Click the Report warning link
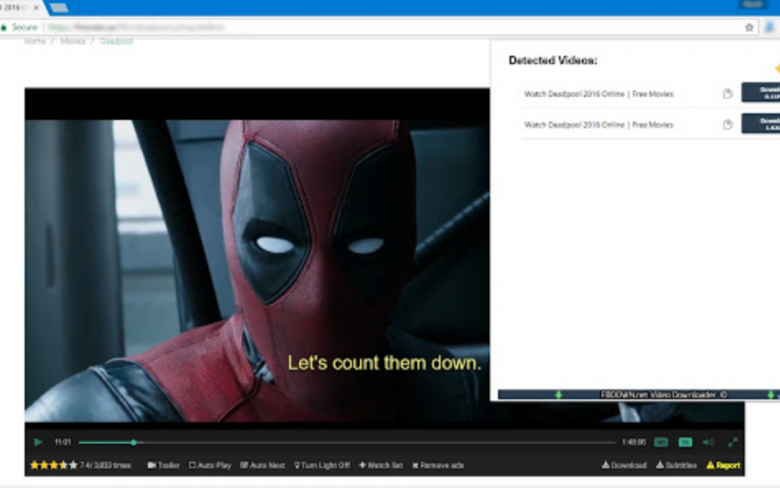Viewport: 780px width, 488px height. coord(723,465)
